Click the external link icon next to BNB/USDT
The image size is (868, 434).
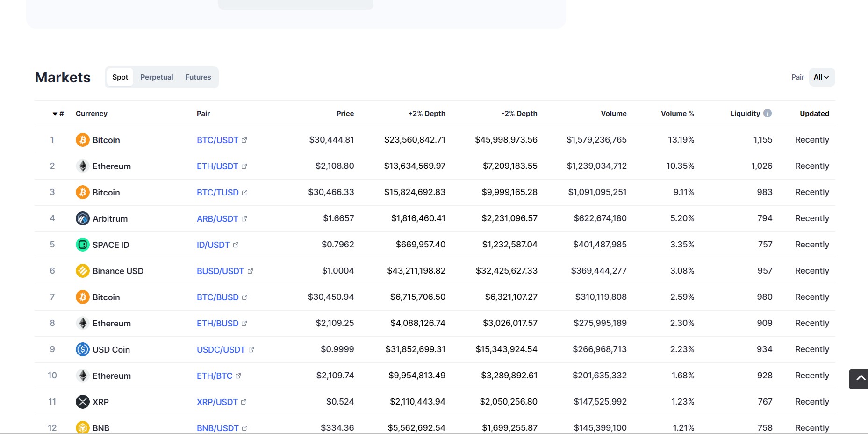[244, 428]
